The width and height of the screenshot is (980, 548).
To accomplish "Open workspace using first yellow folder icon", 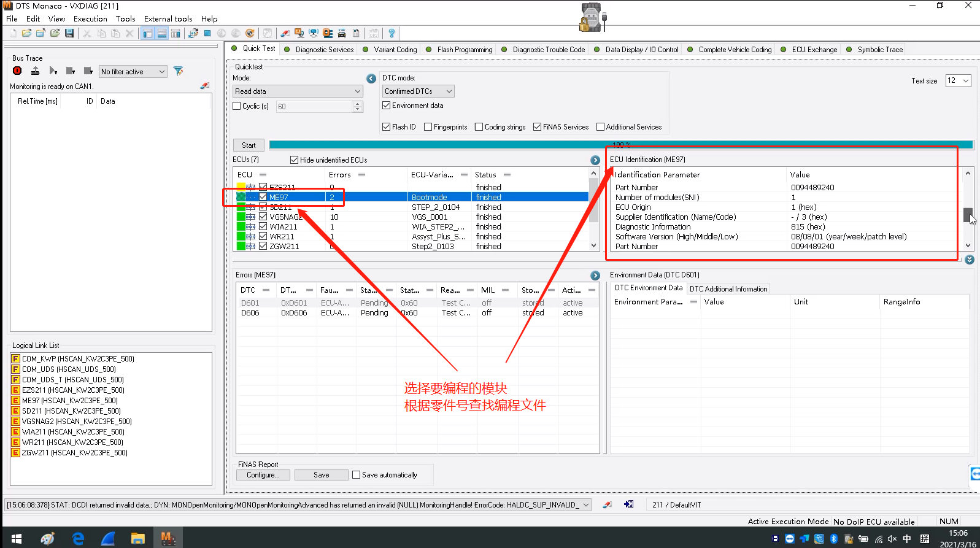I will tap(26, 33).
